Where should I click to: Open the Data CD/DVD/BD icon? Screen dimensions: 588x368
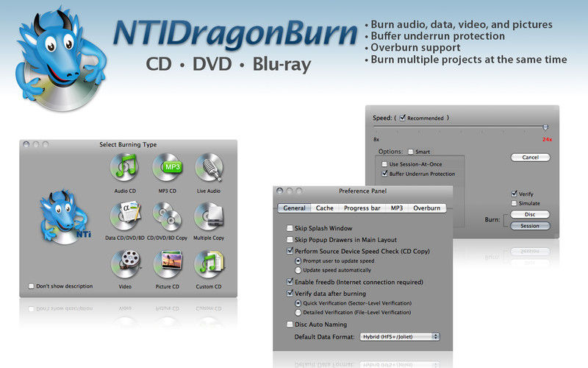(x=125, y=216)
